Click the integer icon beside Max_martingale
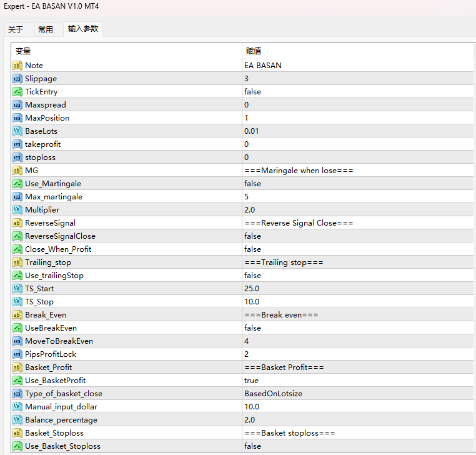Image resolution: width=476 pixels, height=455 pixels. coord(17,196)
